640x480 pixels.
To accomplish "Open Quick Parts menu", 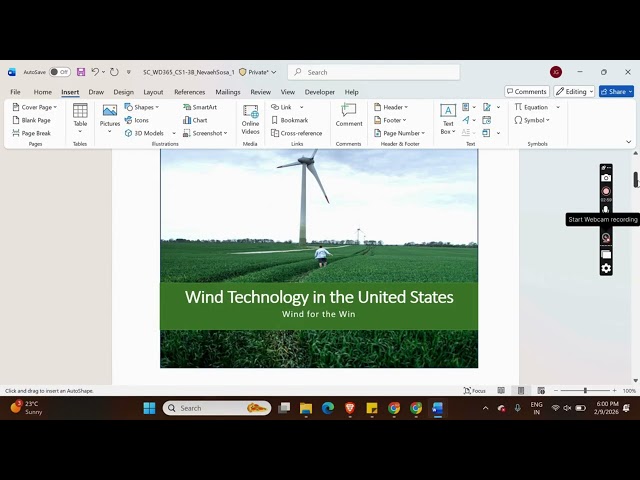I will click(x=469, y=107).
